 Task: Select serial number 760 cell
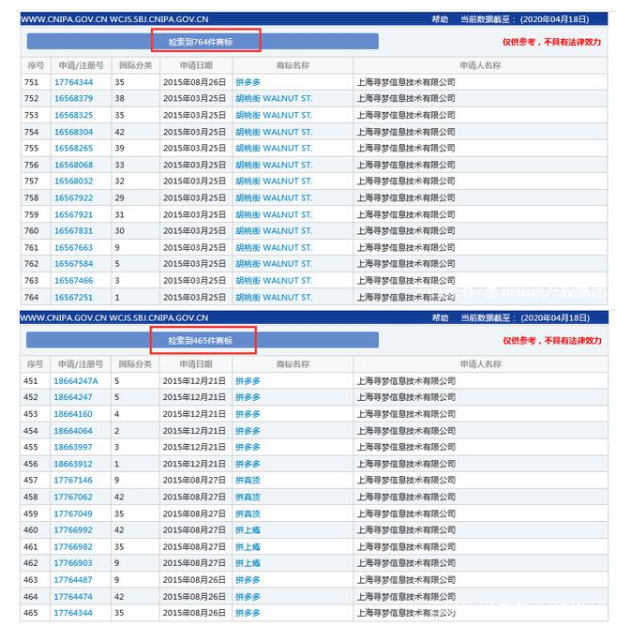pos(32,231)
